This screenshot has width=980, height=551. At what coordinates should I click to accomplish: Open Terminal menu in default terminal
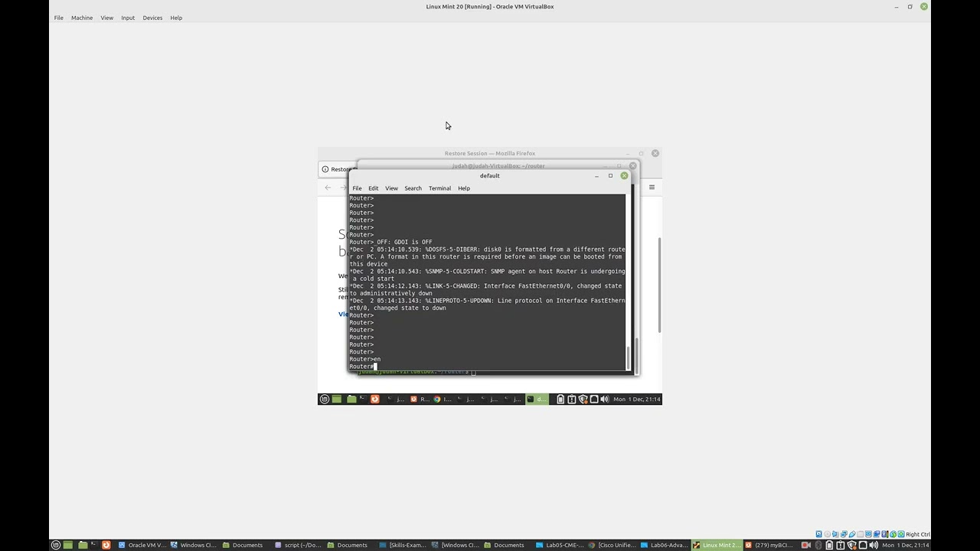pos(439,188)
